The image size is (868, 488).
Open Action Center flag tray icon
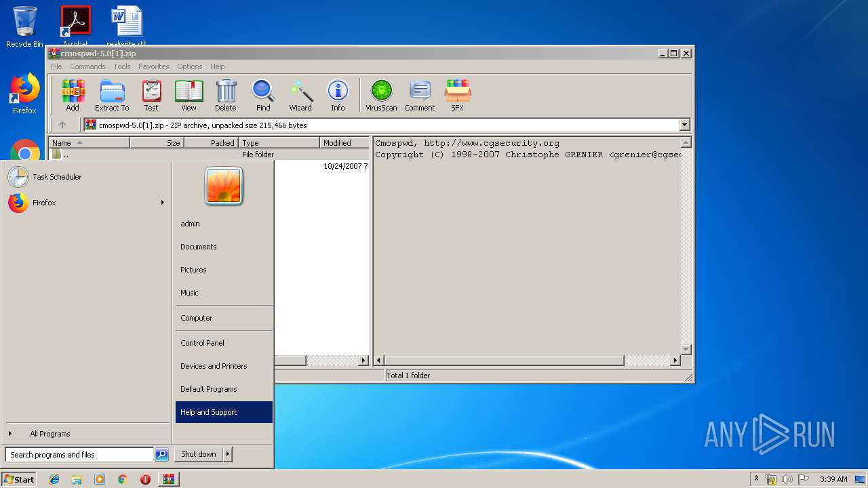click(804, 479)
